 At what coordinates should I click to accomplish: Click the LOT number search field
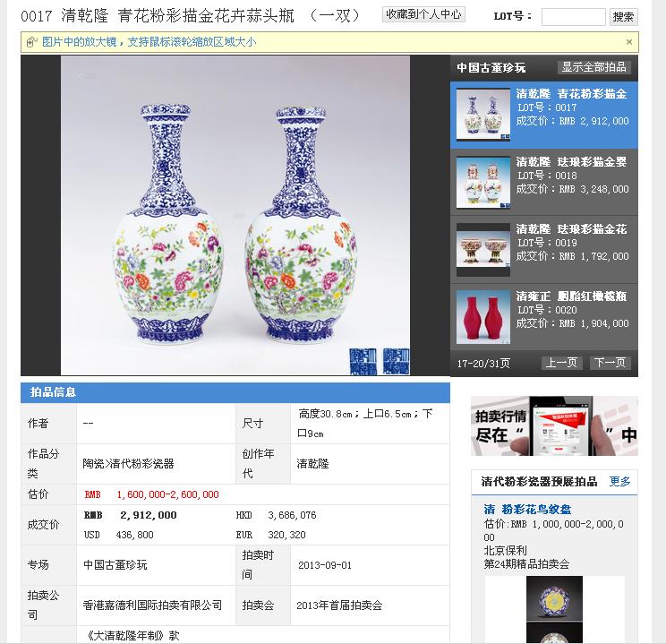(574, 17)
